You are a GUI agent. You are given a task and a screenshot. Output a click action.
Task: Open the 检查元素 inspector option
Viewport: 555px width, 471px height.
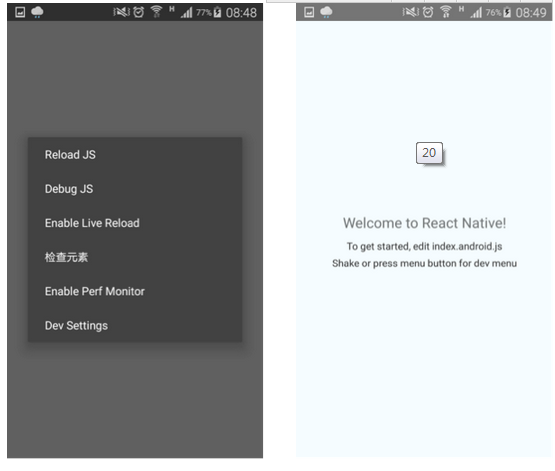[x=135, y=257]
